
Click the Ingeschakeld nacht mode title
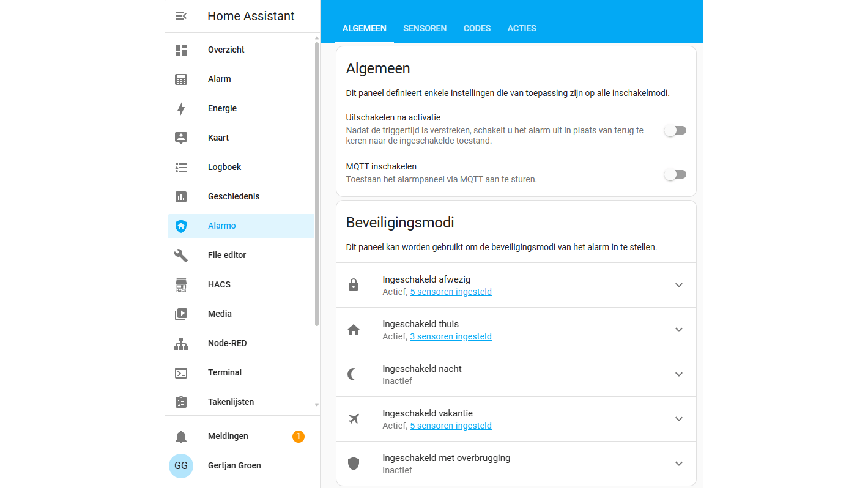pos(422,369)
